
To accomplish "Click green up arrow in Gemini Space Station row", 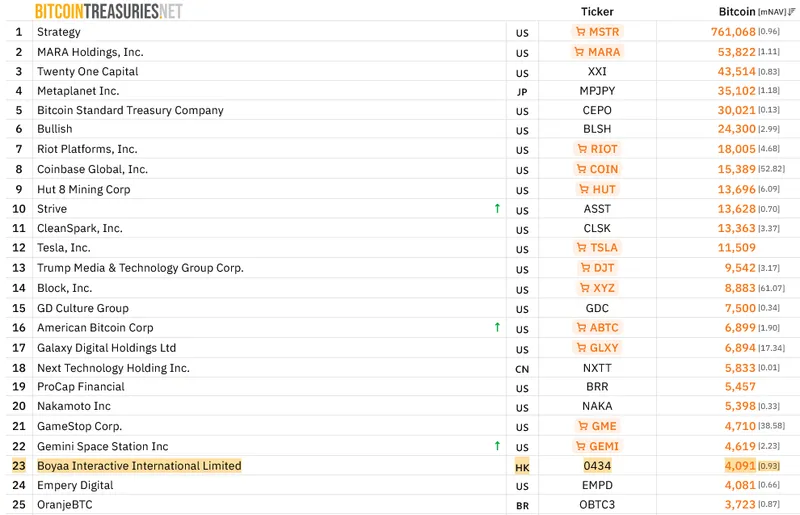I will pyautogui.click(x=497, y=446).
